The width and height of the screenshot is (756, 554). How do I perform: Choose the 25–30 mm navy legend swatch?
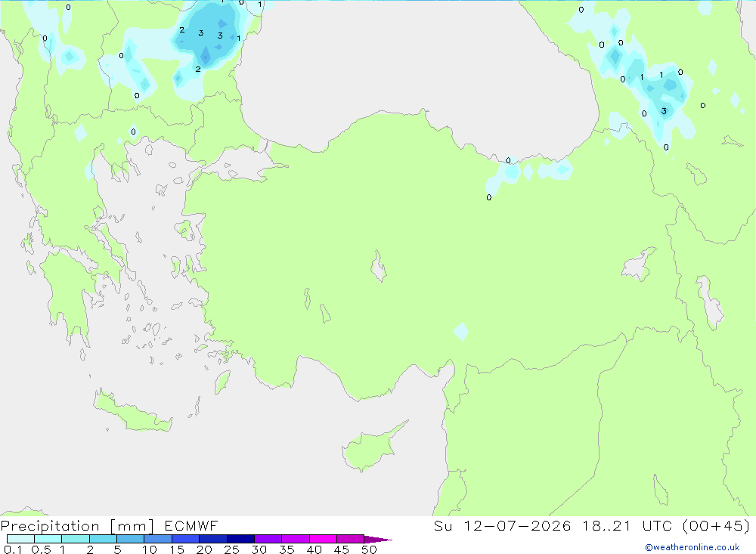240,539
